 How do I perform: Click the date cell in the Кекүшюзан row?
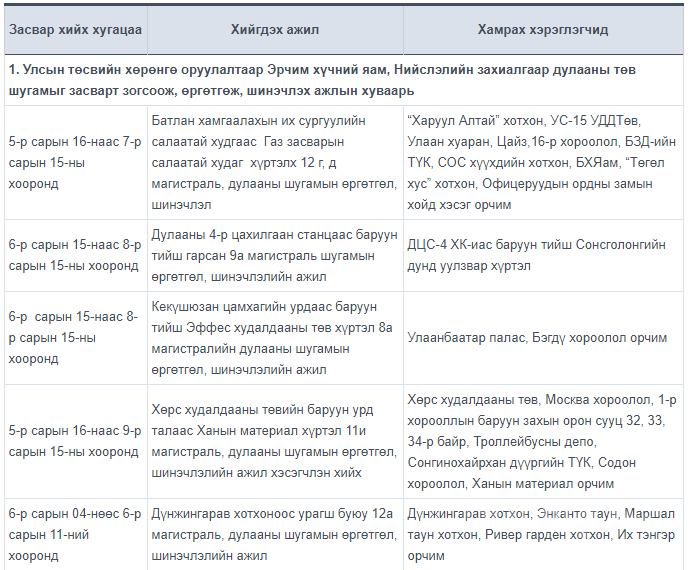pyautogui.click(x=74, y=338)
